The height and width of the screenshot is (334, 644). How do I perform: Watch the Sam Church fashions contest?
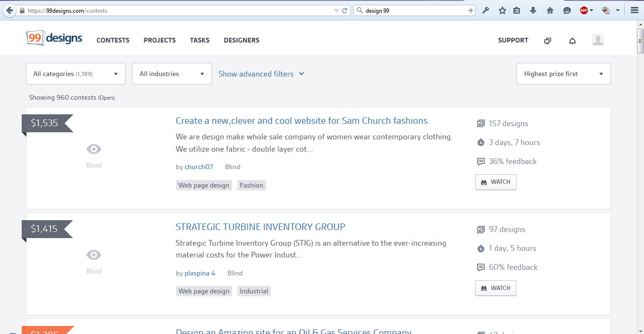coord(495,182)
